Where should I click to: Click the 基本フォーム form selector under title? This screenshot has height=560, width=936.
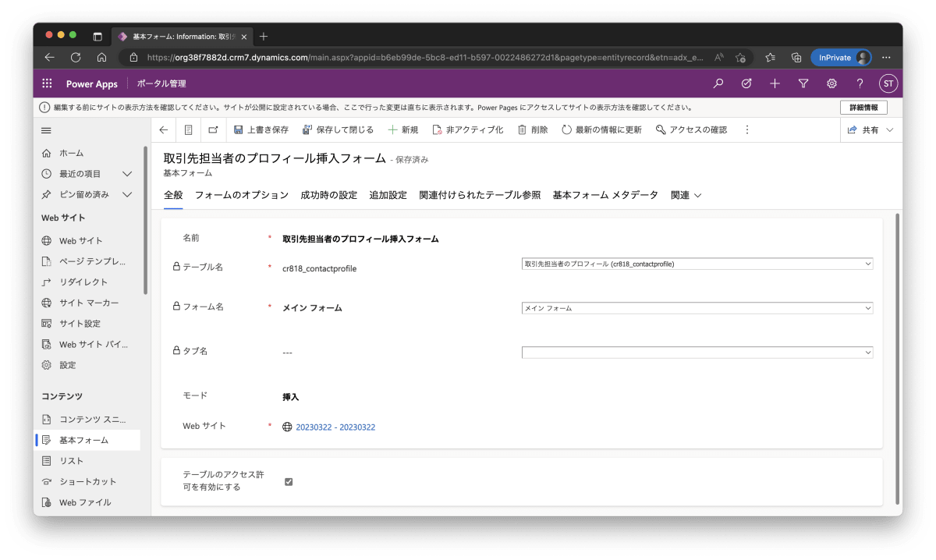pyautogui.click(x=188, y=173)
